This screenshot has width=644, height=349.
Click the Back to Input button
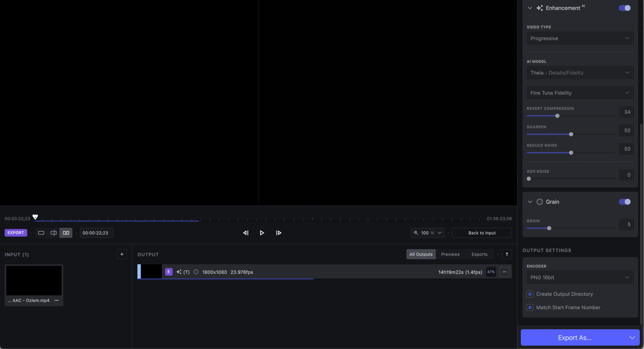click(482, 233)
